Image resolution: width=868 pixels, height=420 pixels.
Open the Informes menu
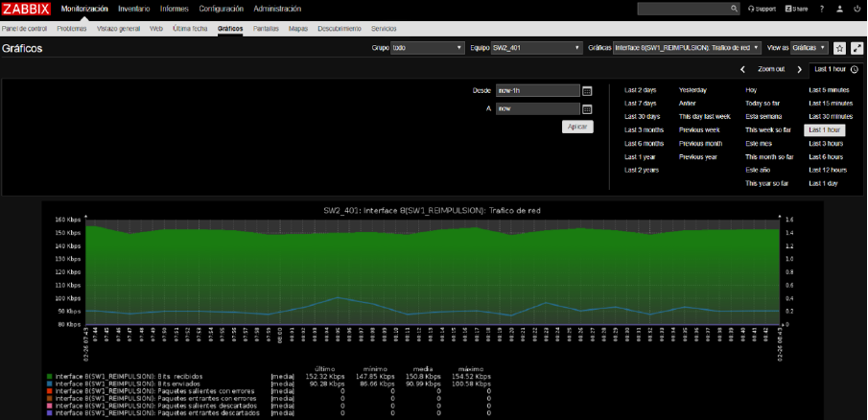[175, 9]
